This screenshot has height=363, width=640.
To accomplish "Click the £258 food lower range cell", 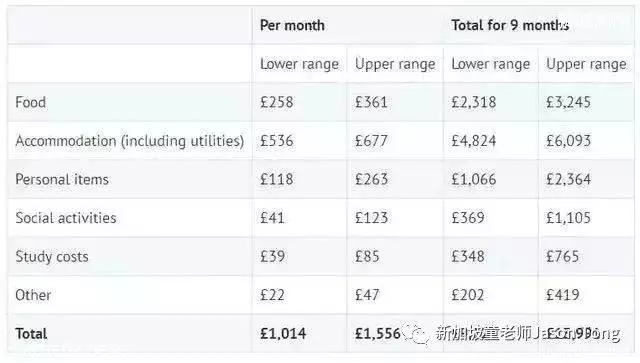I will 277,102.
